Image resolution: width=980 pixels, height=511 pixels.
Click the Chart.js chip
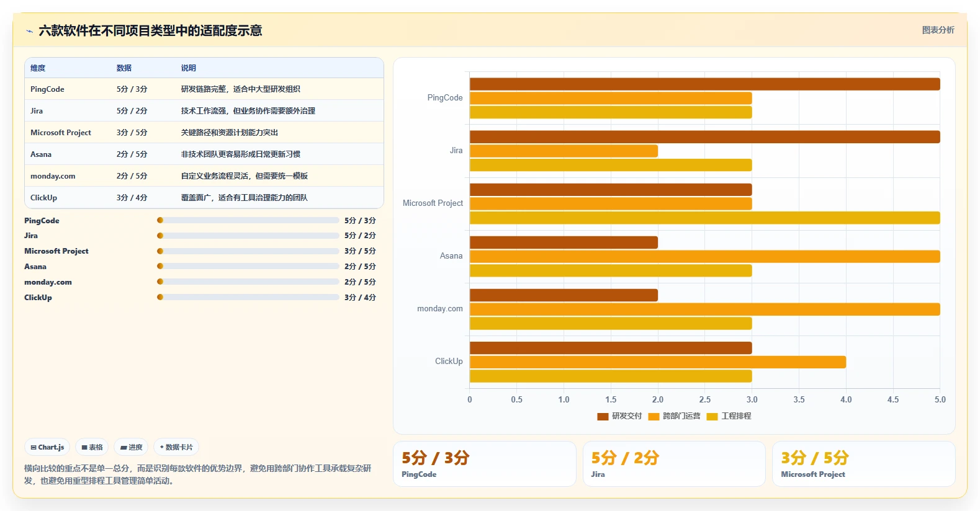(x=47, y=447)
